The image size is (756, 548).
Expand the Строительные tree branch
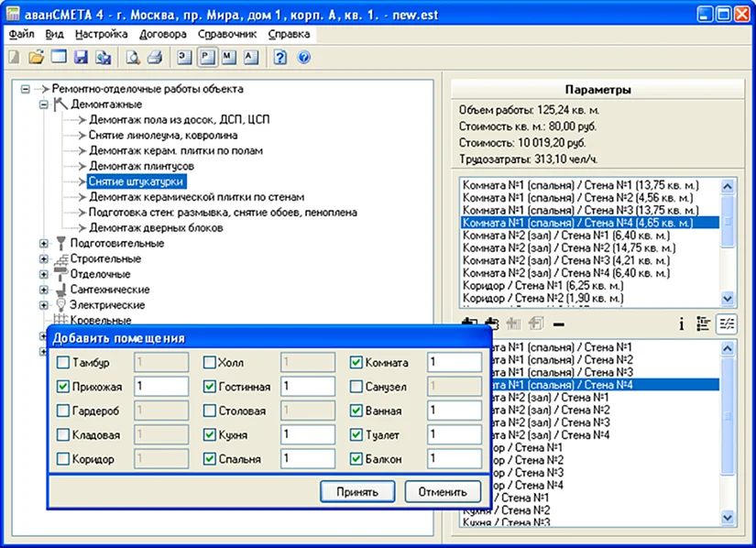click(x=43, y=258)
